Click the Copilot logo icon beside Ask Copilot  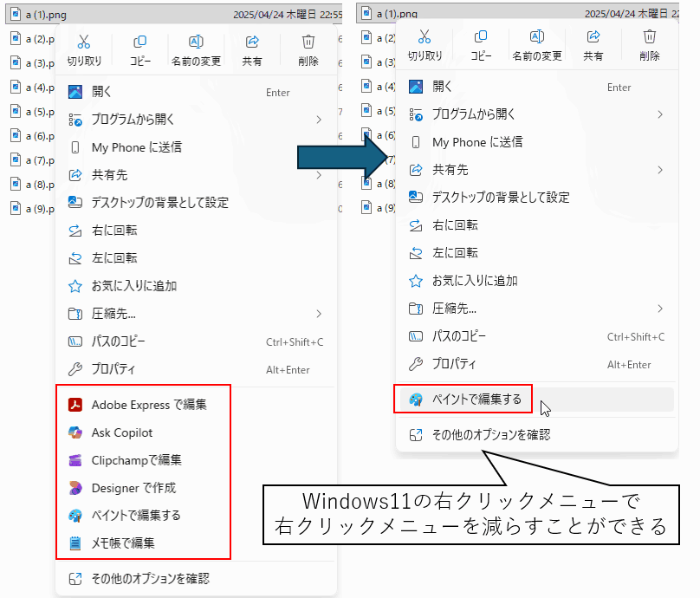[x=75, y=432]
